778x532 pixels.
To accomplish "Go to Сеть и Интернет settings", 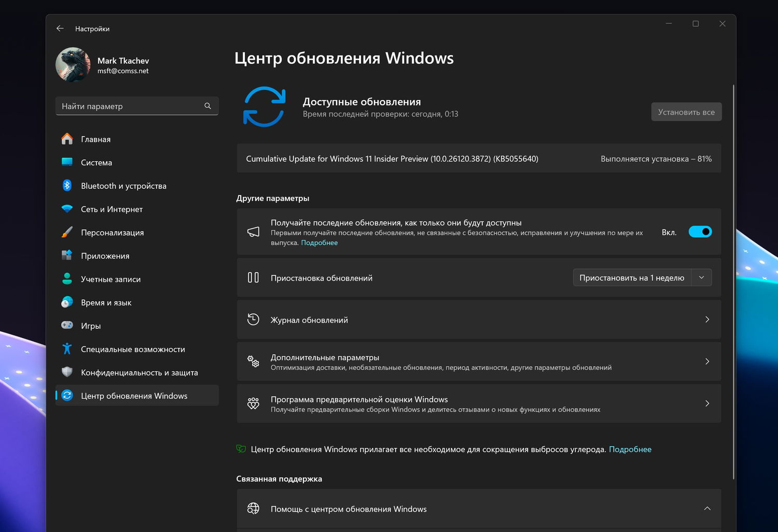I will click(x=112, y=209).
